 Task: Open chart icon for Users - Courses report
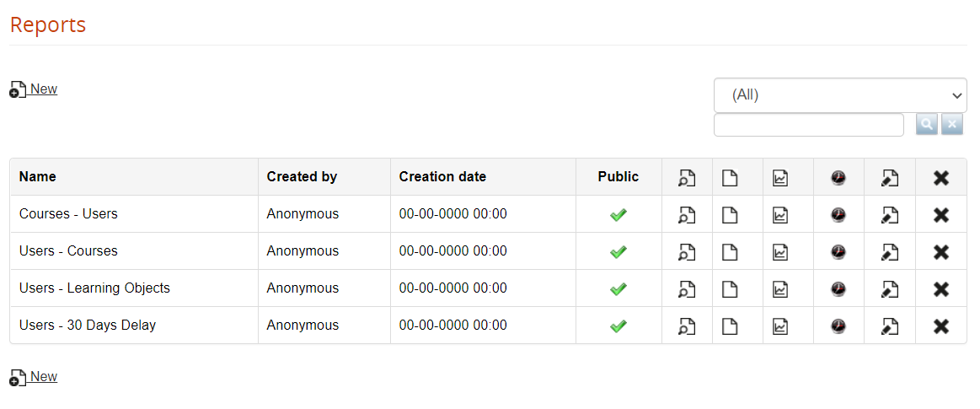780,252
